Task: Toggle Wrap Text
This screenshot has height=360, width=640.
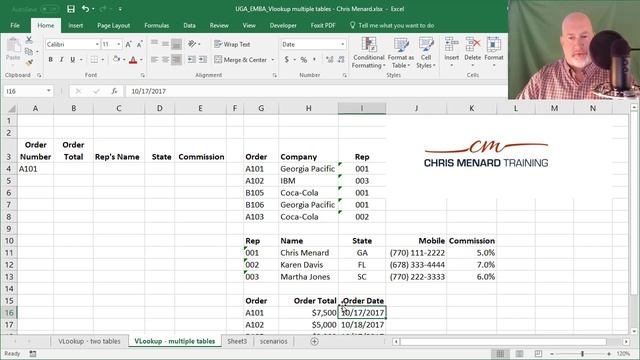Action: (x=232, y=44)
